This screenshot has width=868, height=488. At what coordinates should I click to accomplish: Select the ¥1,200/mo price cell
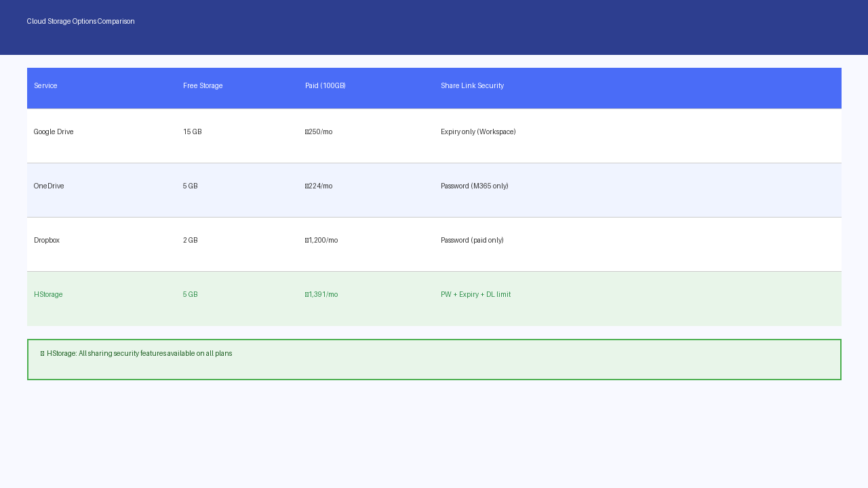pos(321,241)
